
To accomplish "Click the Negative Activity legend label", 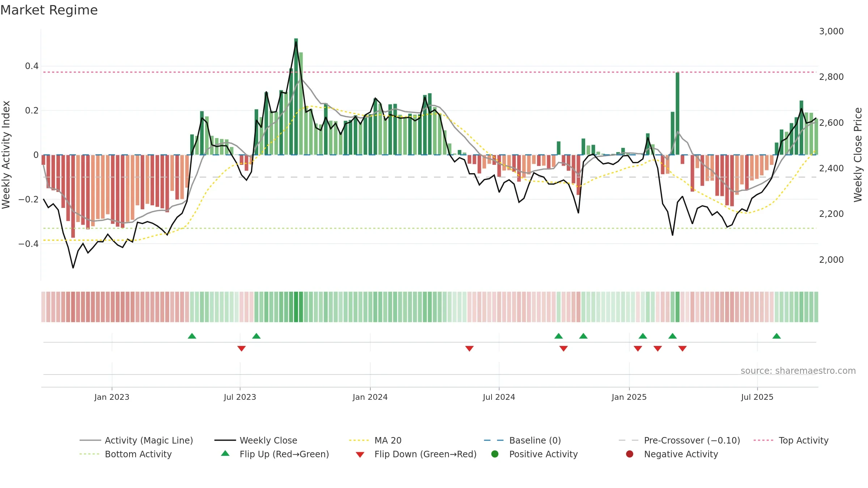I will point(681,454).
